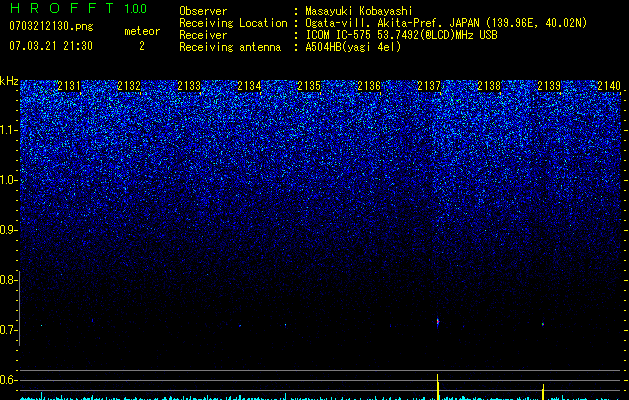Click time marker 2135

[309, 86]
